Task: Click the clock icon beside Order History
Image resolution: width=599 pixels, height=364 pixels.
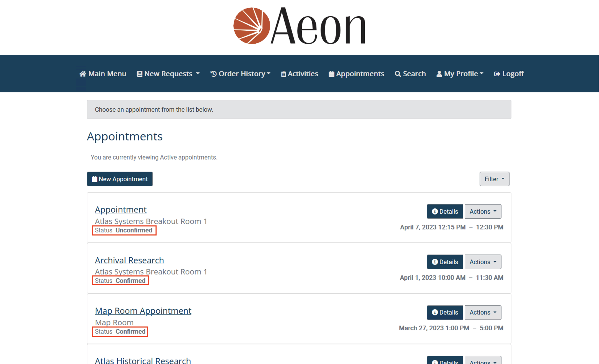Action: [x=213, y=74]
